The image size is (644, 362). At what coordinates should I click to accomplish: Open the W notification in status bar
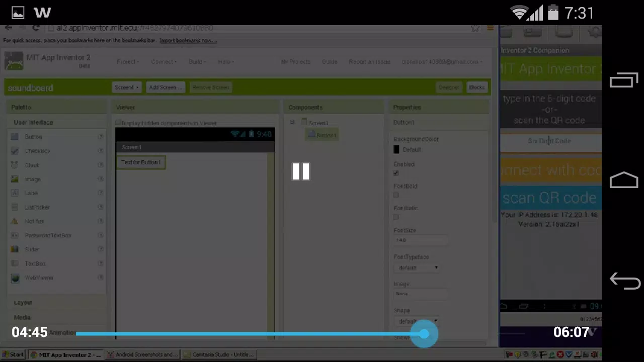tap(42, 13)
